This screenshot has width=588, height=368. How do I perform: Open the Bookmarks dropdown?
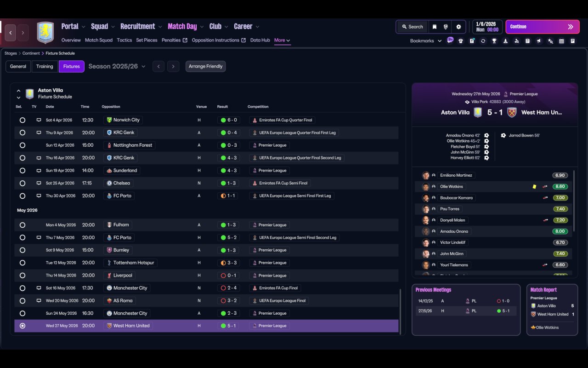click(426, 41)
